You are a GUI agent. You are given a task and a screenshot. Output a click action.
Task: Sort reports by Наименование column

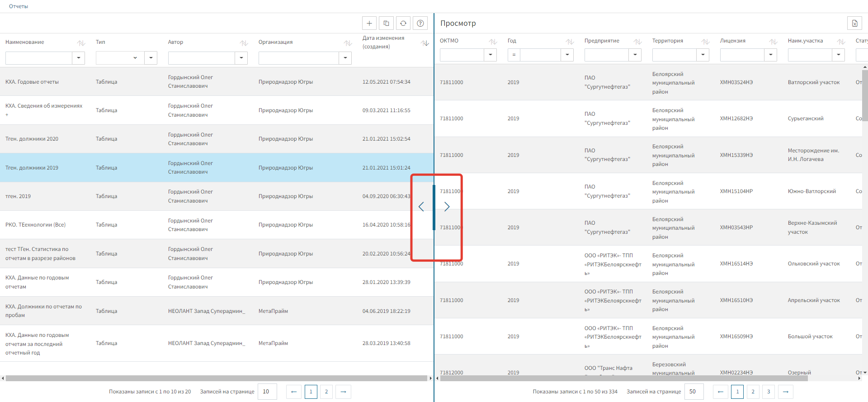point(81,43)
